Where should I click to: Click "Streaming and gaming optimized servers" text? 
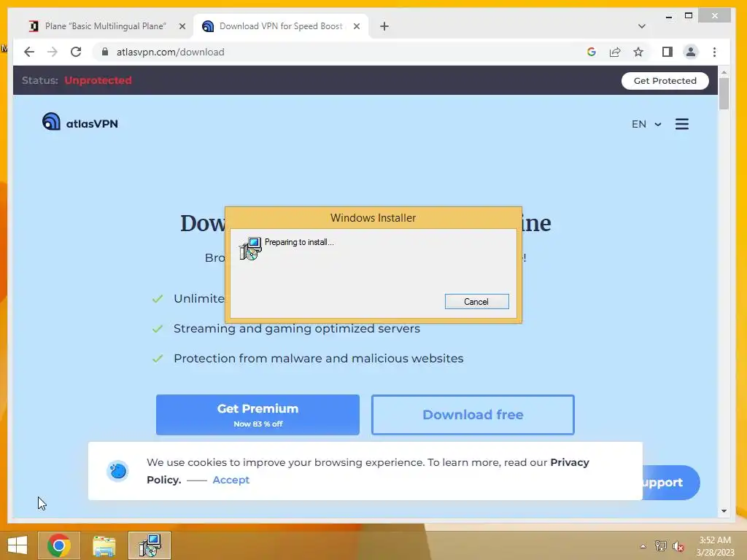point(297,329)
